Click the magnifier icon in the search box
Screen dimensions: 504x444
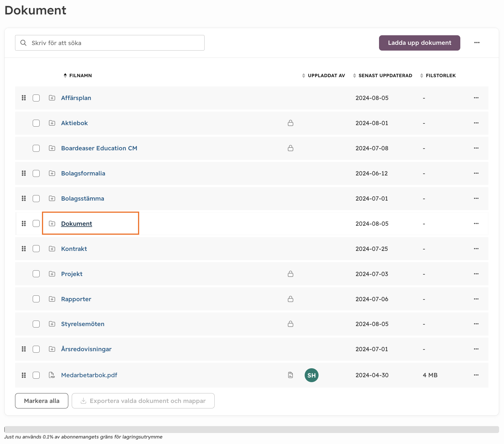coord(23,43)
